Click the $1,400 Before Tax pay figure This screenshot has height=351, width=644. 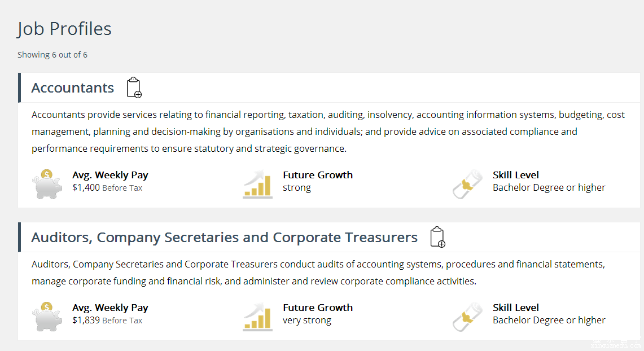pos(107,188)
